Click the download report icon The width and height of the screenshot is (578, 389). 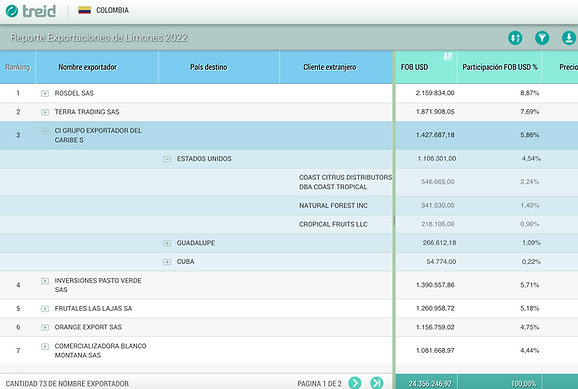point(569,38)
